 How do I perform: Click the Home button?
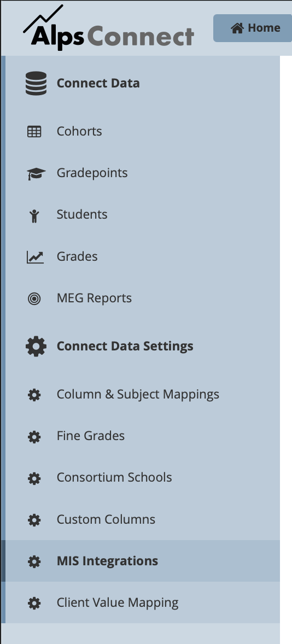click(253, 28)
